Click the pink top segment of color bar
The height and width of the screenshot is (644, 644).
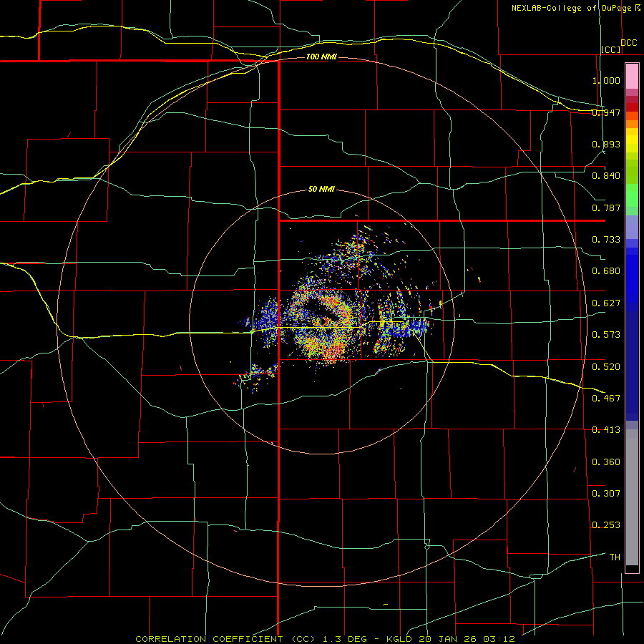click(632, 76)
